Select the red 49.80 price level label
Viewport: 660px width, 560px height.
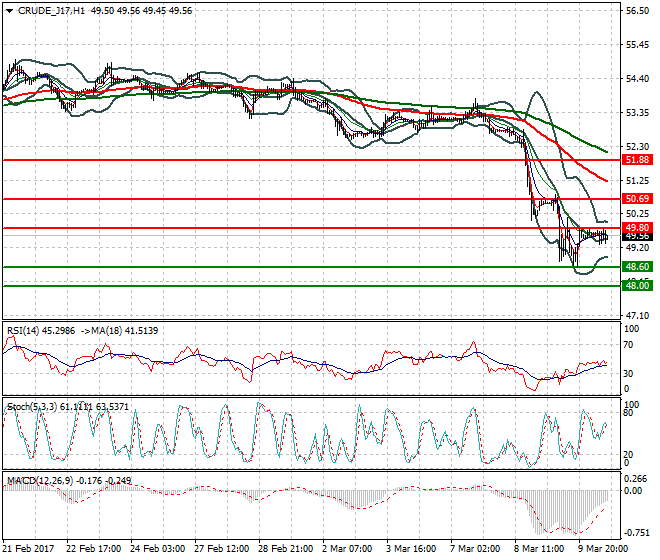[x=637, y=227]
